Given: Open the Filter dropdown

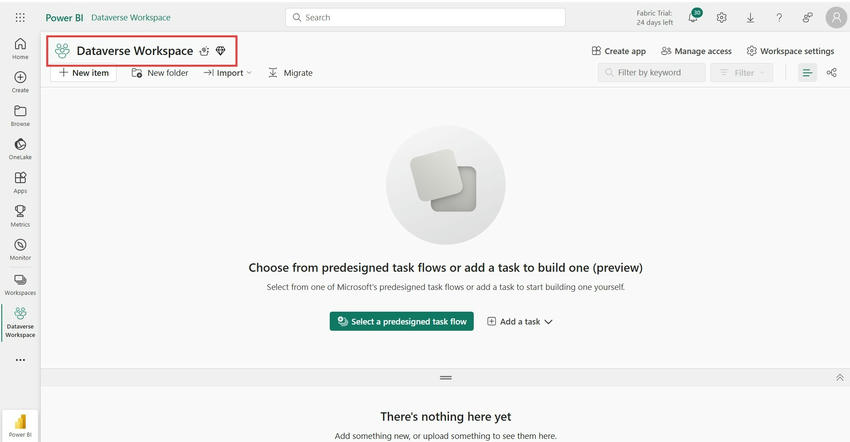Looking at the screenshot, I should pos(741,73).
